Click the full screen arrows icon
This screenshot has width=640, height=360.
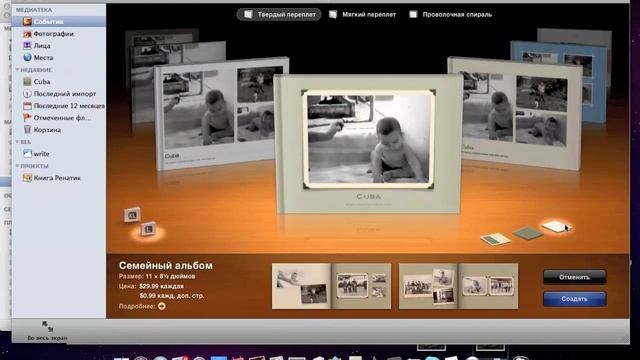(x=47, y=326)
